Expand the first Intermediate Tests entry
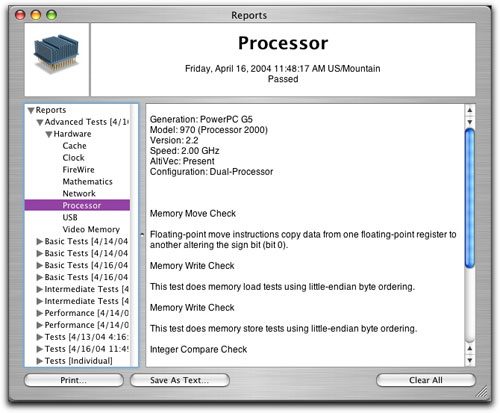 [40, 289]
